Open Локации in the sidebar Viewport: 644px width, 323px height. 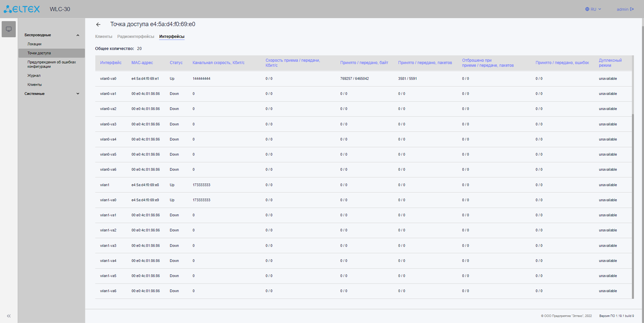[35, 44]
